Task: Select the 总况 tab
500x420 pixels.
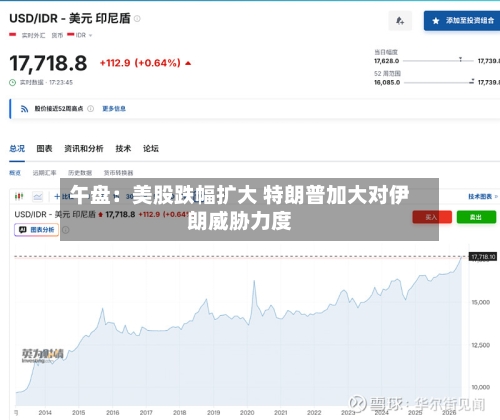Action: click(x=17, y=148)
